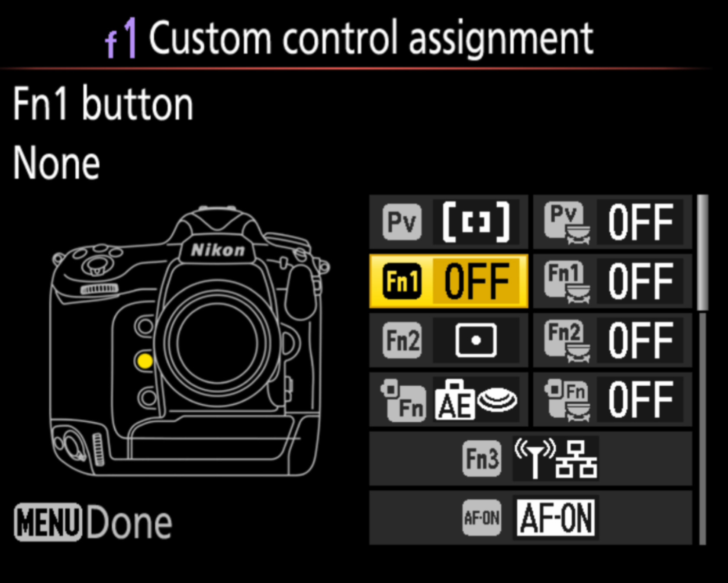
Task: Click the f1 Custom control assignment title
Action: click(349, 38)
